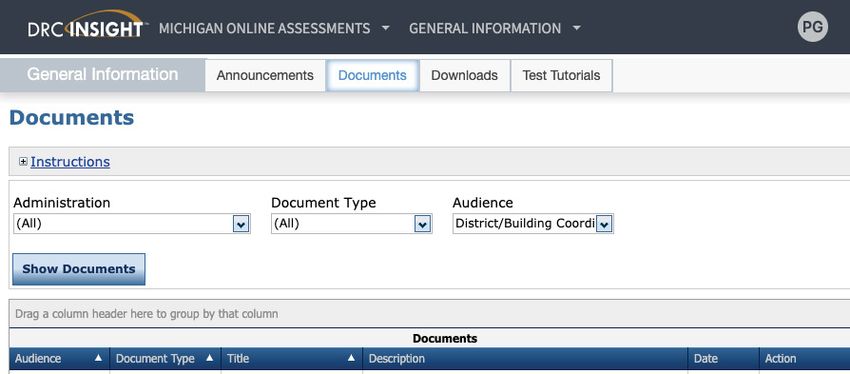Open the Instructions link
The image size is (850, 374).
[70, 162]
